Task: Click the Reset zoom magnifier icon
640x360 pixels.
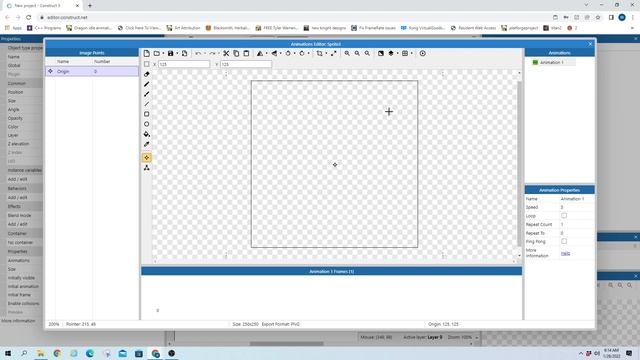Action: (x=367, y=53)
